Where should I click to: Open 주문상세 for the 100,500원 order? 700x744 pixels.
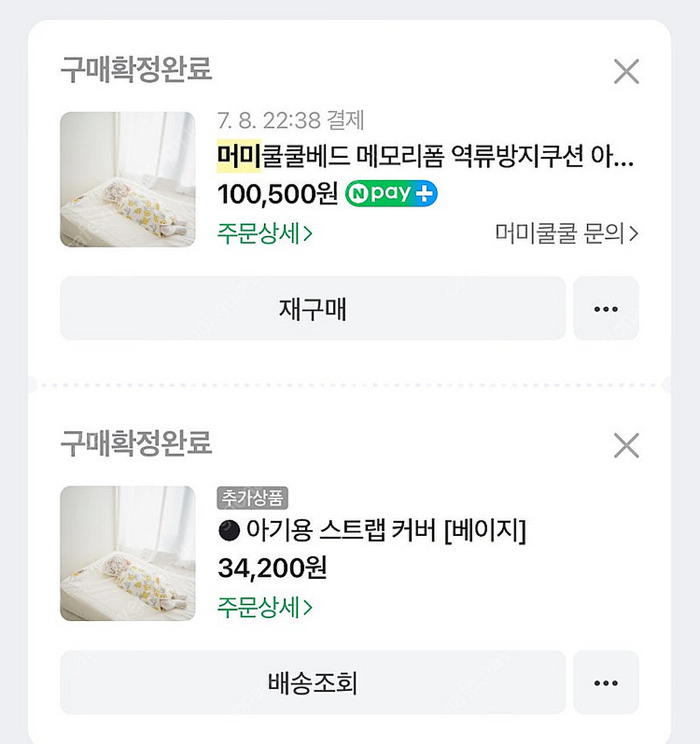(264, 232)
